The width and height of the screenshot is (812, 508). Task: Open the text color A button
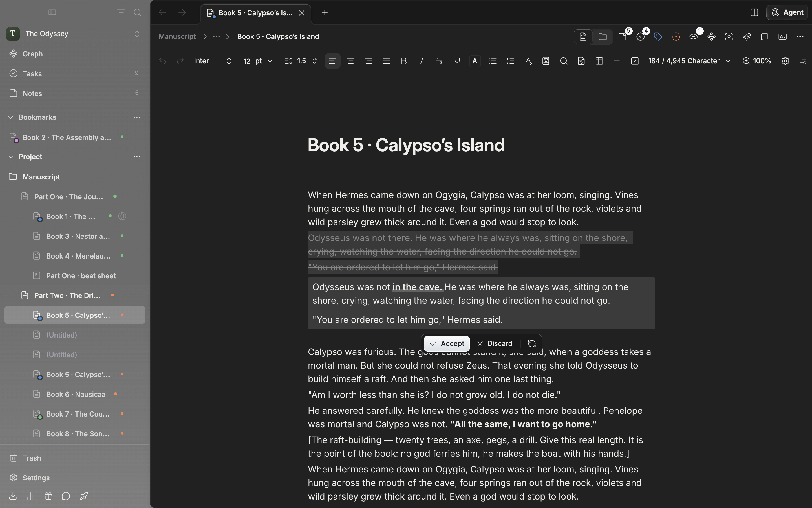[475, 61]
